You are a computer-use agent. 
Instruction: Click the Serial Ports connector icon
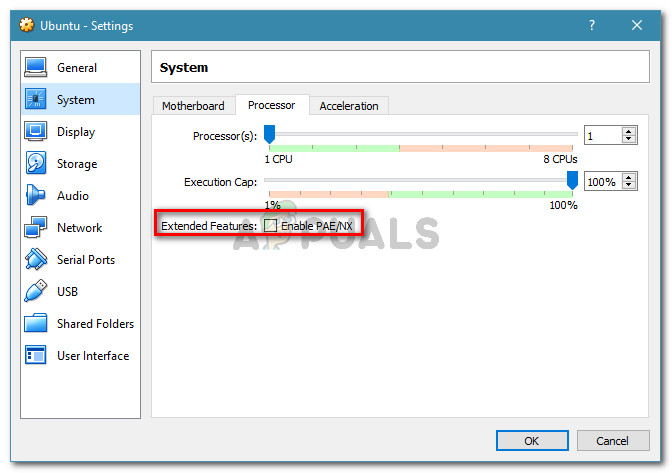[x=36, y=259]
